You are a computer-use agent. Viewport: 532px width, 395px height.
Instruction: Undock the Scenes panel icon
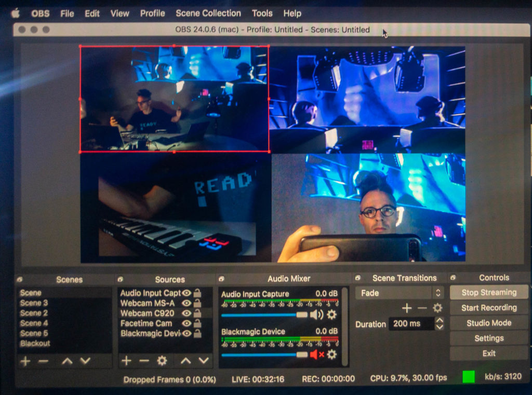20,280
